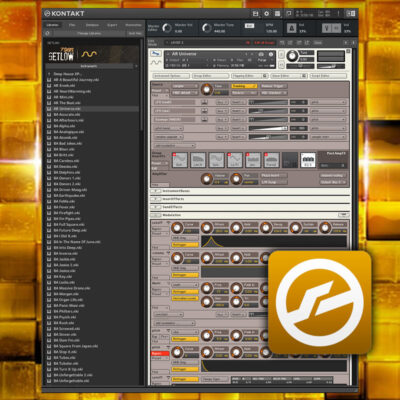Viewport: 400px width, 400px height.
Task: Toggle the yellow Tracking button
Action: click(x=244, y=86)
